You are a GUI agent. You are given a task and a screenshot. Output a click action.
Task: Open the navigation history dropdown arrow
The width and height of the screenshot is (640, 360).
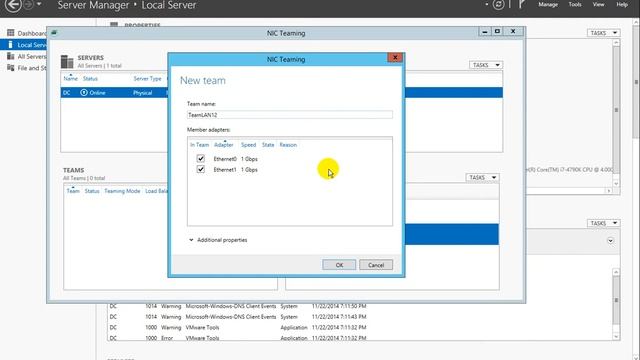coord(39,4)
